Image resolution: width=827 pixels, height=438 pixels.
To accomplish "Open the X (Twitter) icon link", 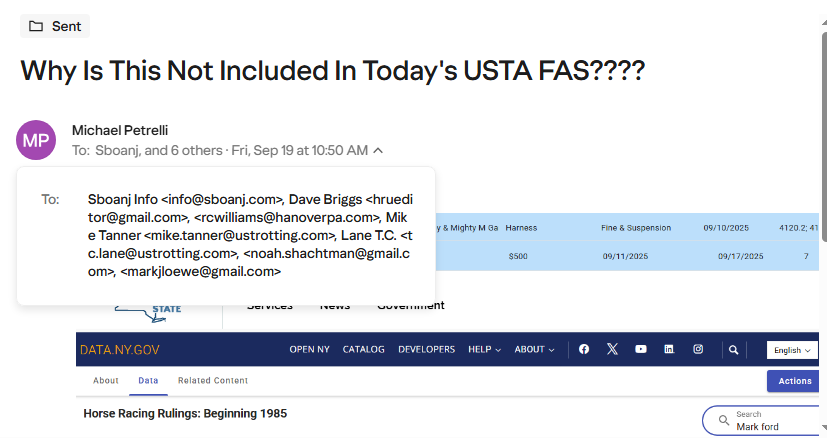I will [x=612, y=350].
